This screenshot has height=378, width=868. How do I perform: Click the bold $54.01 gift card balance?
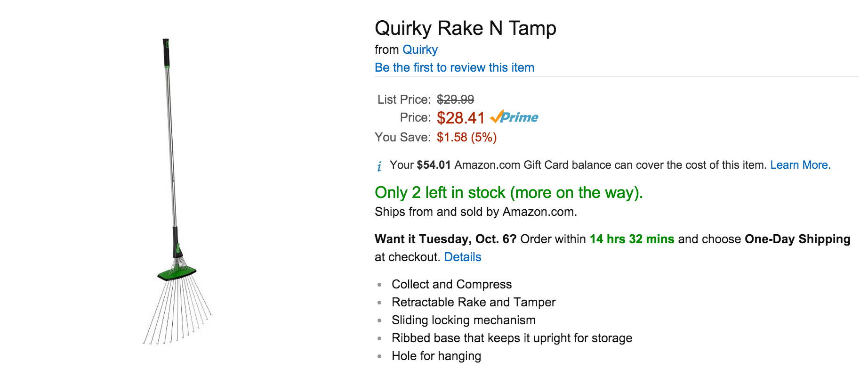point(434,165)
